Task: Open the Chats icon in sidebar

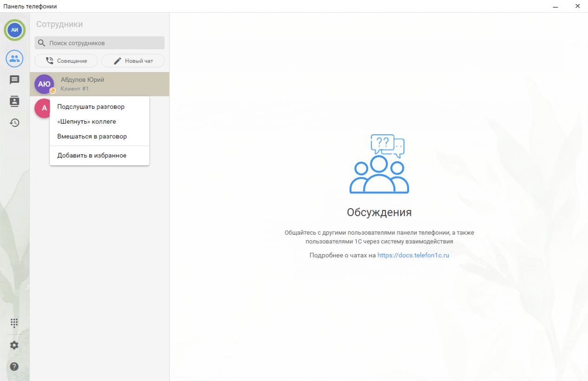Action: click(14, 80)
